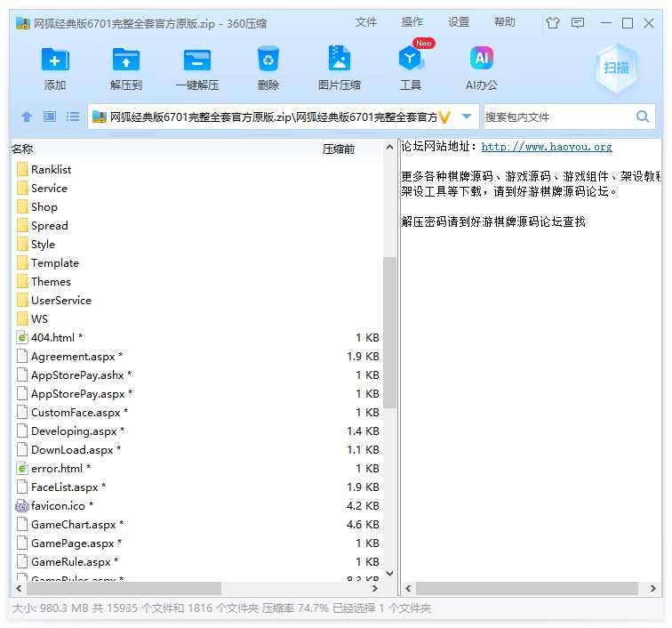Click the comment pane horizontal scrollbar thumb
The width and height of the screenshot is (672, 628).
point(527,589)
